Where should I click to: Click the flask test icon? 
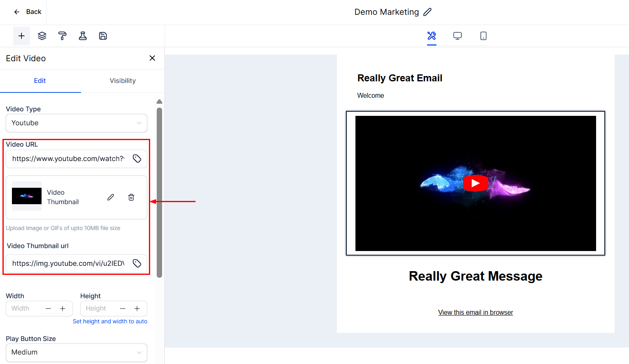point(83,36)
